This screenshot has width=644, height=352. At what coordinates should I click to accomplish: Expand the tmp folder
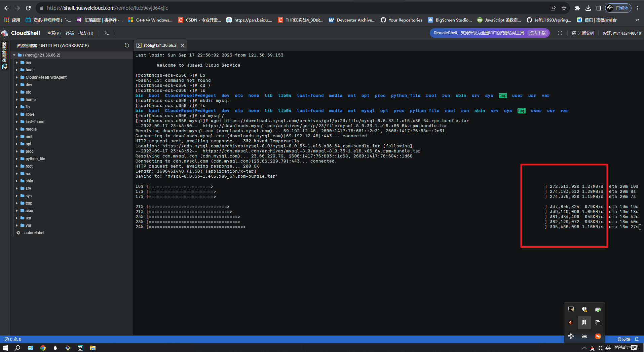coord(17,203)
